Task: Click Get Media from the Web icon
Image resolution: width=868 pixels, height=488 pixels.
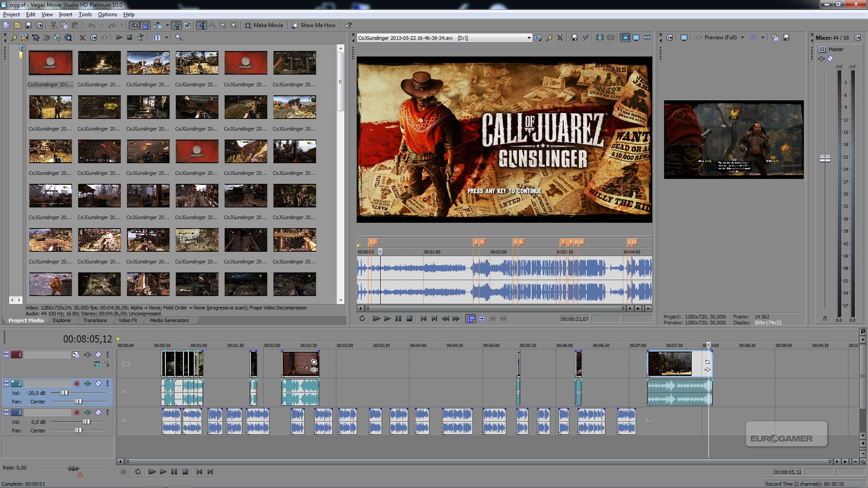Action: click(68, 38)
